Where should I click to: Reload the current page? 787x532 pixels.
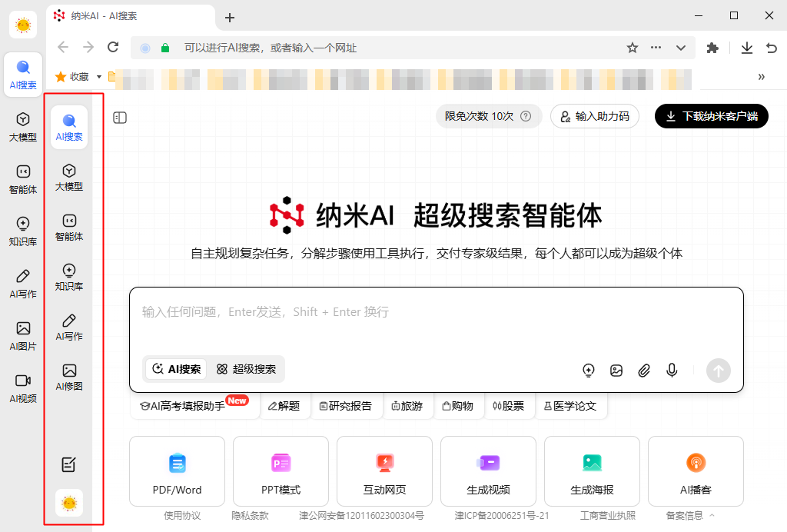pyautogui.click(x=113, y=47)
